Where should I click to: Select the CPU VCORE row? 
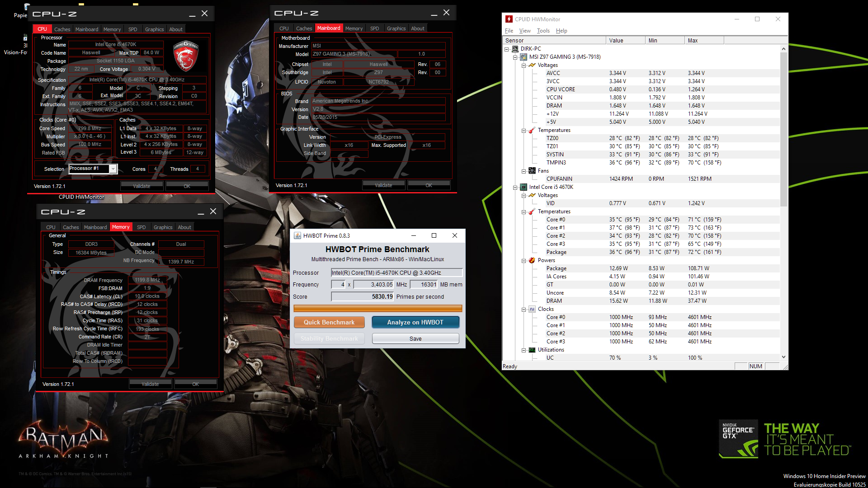[x=642, y=89]
